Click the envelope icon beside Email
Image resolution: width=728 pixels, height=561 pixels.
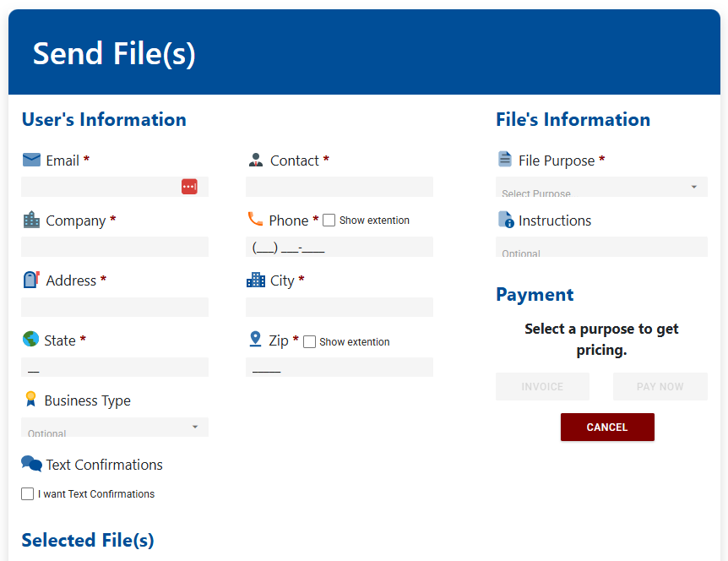[x=30, y=160]
